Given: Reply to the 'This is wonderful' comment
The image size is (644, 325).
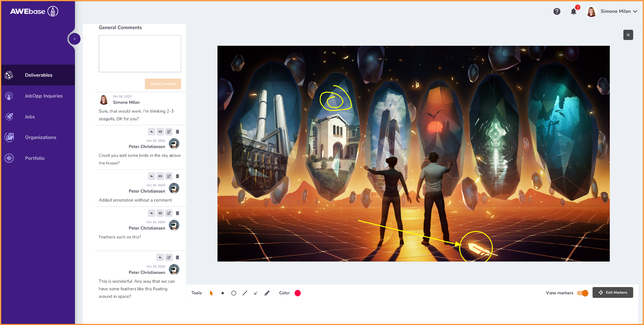Looking at the screenshot, I should point(160,257).
